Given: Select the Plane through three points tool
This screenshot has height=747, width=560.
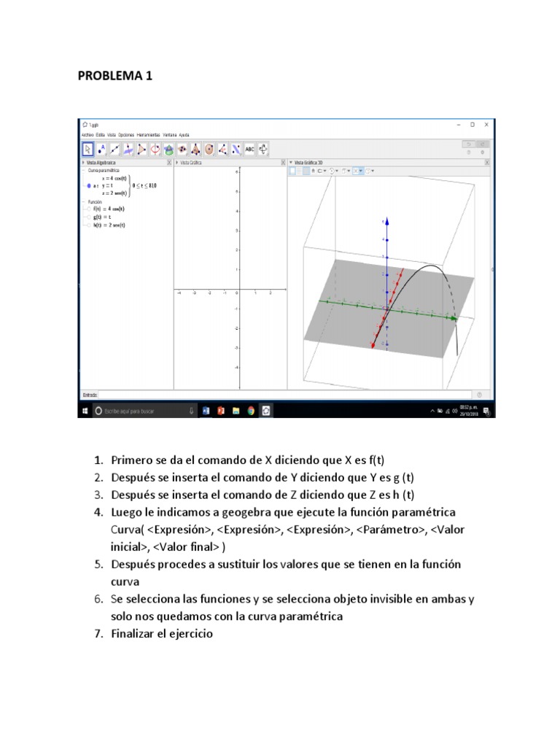Looking at the screenshot, I should 182,149.
